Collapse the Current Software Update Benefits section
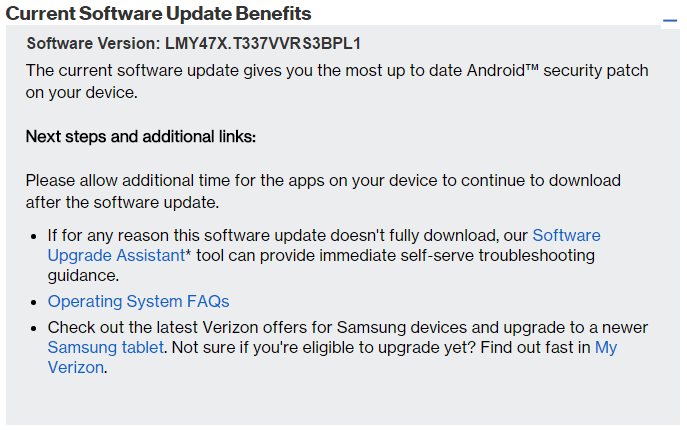 [x=670, y=20]
